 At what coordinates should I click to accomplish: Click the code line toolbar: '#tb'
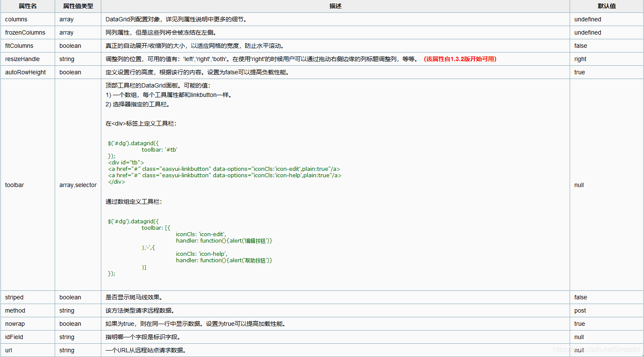pos(159,150)
